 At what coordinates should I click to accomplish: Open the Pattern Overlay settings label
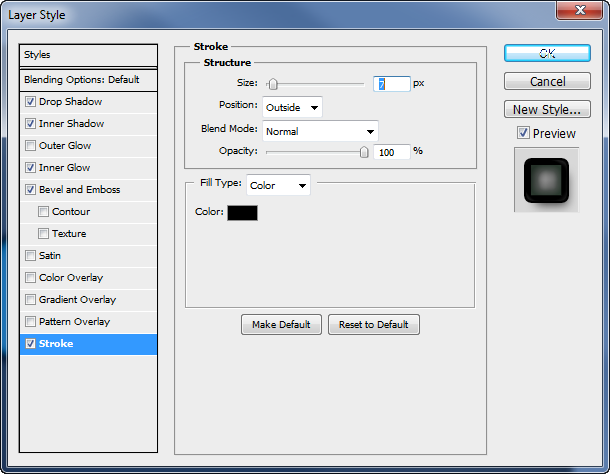click(x=75, y=322)
